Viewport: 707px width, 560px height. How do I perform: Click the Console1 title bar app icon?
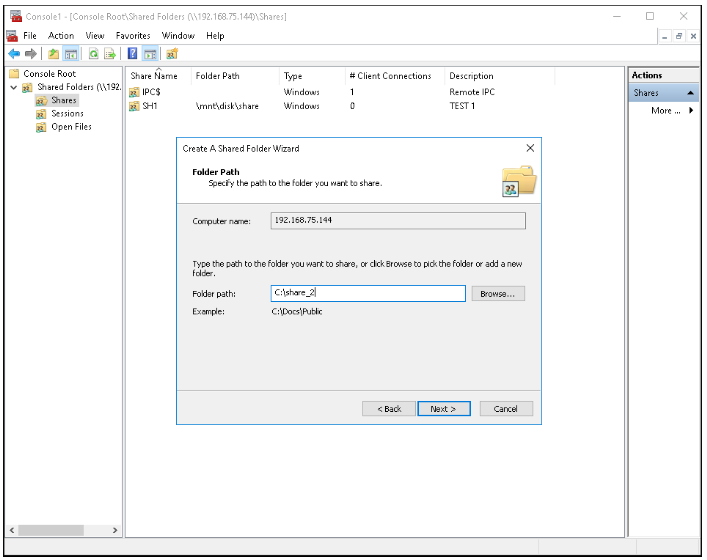(x=16, y=17)
